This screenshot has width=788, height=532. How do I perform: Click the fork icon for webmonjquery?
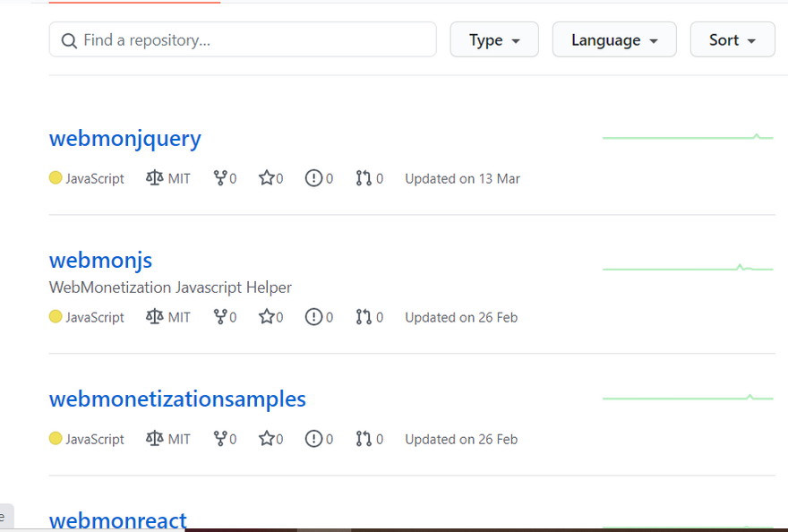point(219,178)
